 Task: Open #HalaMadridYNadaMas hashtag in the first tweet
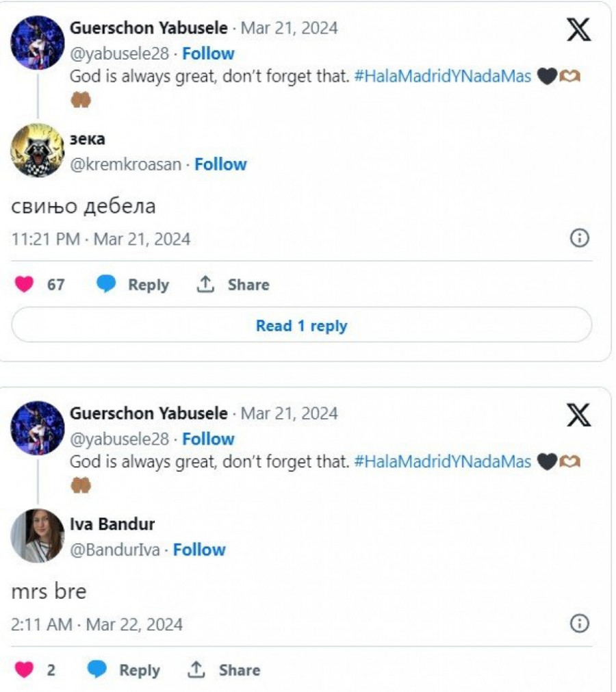tap(443, 77)
